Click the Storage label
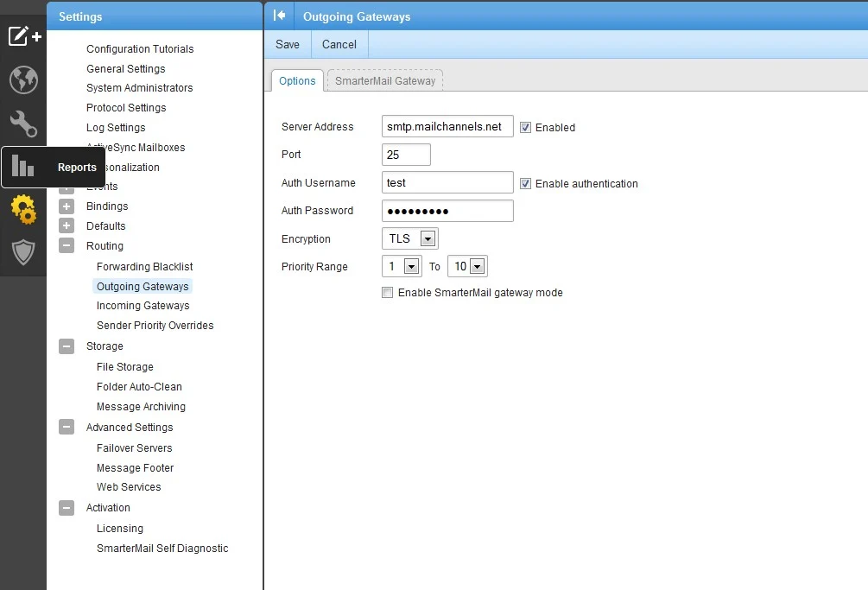 [105, 346]
